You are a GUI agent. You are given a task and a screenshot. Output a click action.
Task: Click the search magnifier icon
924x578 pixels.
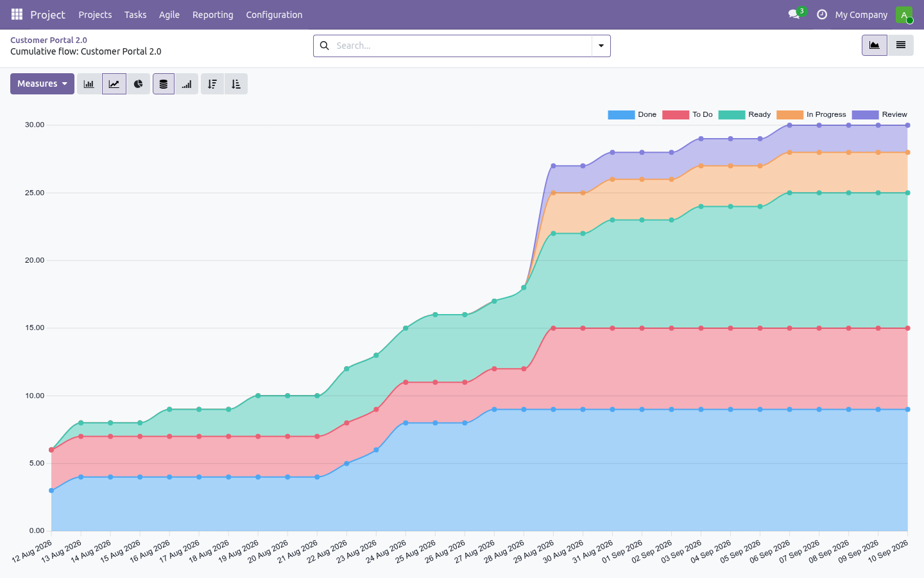tap(325, 46)
